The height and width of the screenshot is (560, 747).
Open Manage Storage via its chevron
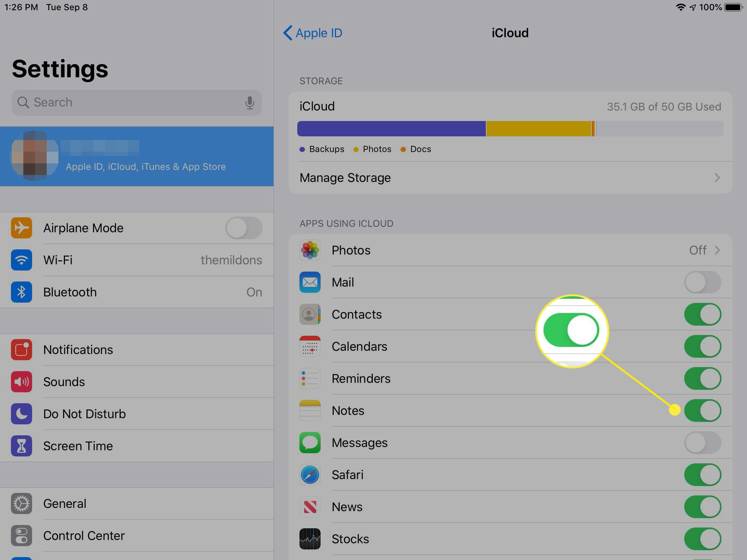point(717,178)
